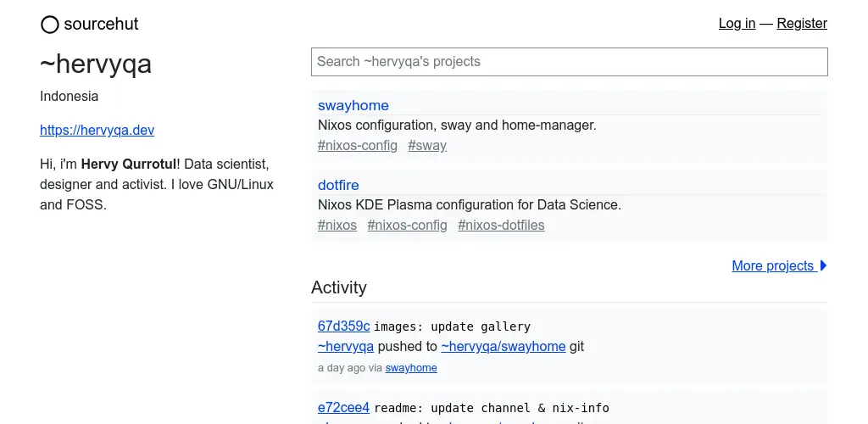This screenshot has width=868, height=424.
Task: Open commit e72cee4
Action: [343, 408]
